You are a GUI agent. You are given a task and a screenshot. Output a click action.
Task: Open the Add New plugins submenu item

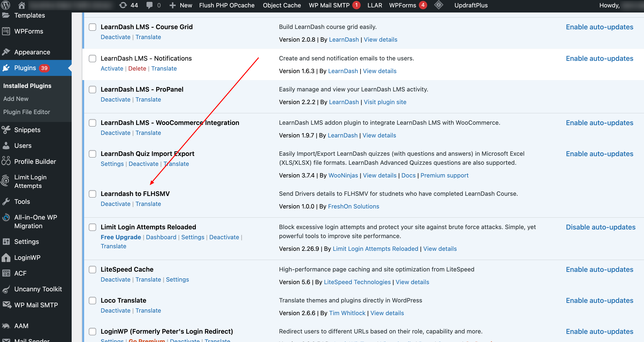[16, 99]
